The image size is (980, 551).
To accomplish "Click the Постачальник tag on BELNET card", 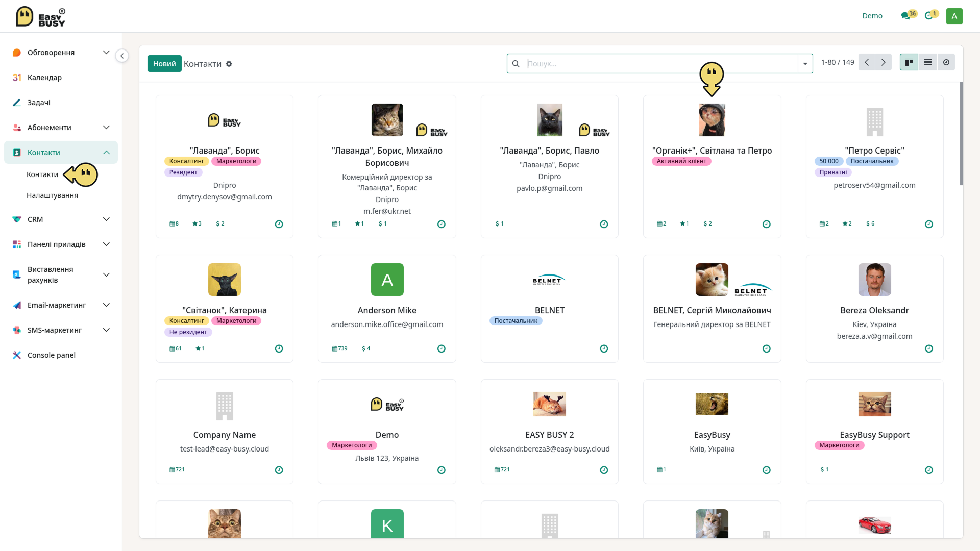I will click(x=516, y=321).
